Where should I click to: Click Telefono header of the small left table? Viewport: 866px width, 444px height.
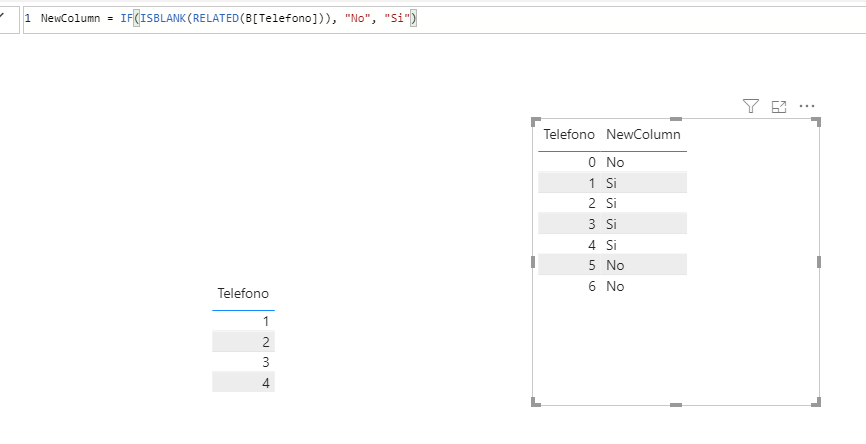tap(243, 293)
